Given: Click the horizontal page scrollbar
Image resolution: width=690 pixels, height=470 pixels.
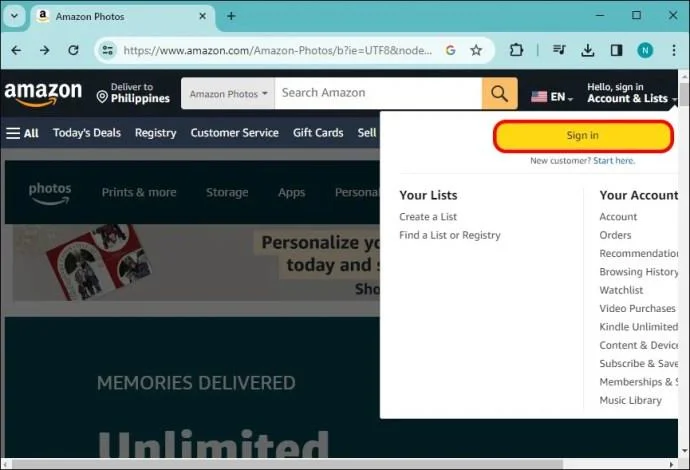Looking at the screenshot, I should pyautogui.click(x=288, y=464).
